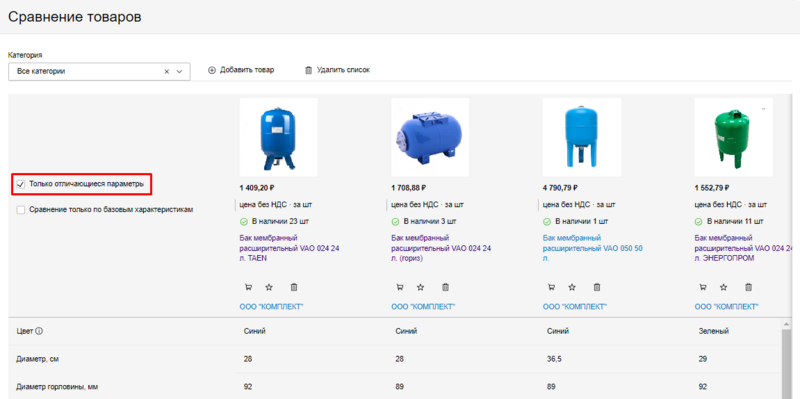Click price 4 790,79 ₽
This screenshot has width=800, height=399.
tap(560, 188)
